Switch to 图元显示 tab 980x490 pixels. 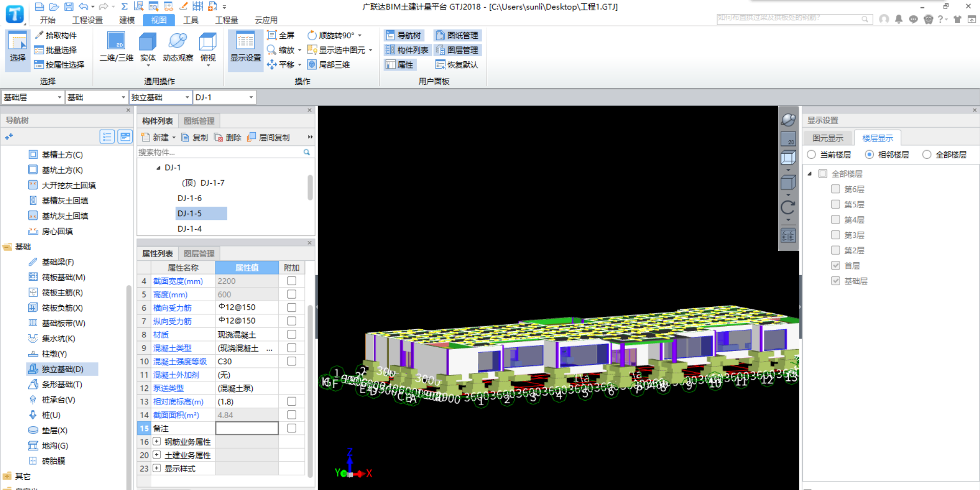828,138
